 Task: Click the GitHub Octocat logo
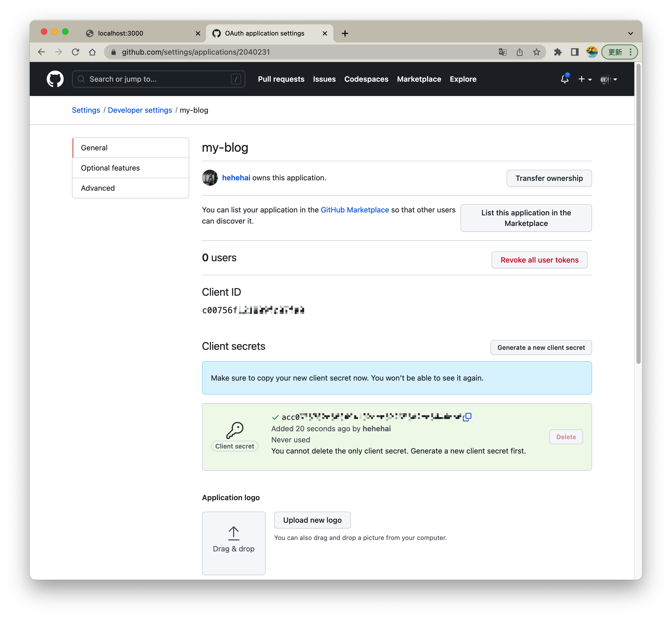55,79
